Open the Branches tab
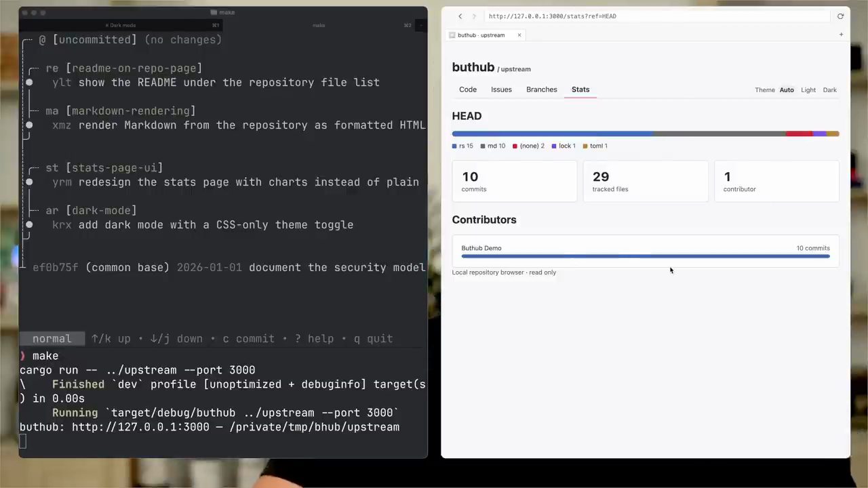 coord(542,89)
